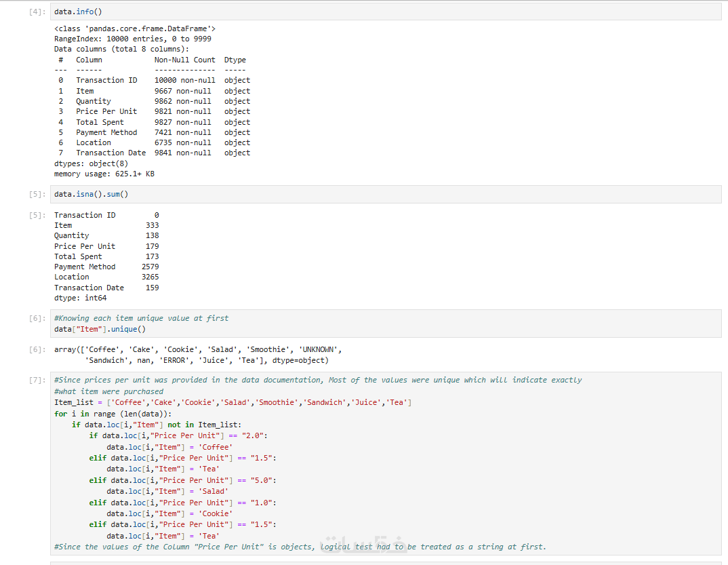Click the RangeIndex line in info output
728x565 pixels.
click(x=132, y=39)
